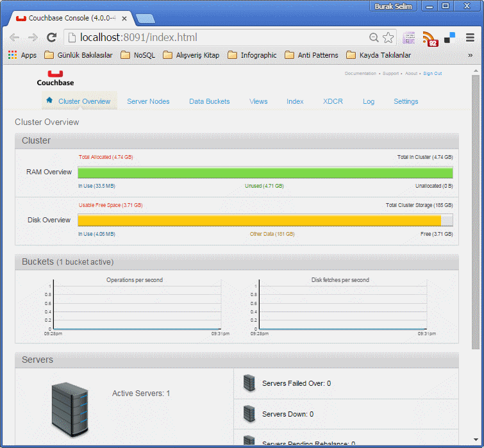Open the RSS feed extension with 92 badge
The width and height of the screenshot is (484, 448).
point(430,39)
